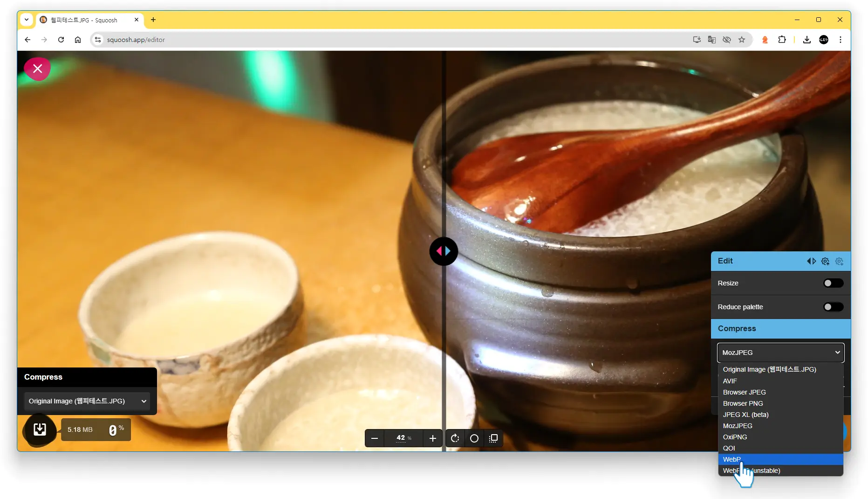The width and height of the screenshot is (868, 499).
Task: Open the MozJPEG codec dropdown
Action: point(780,353)
